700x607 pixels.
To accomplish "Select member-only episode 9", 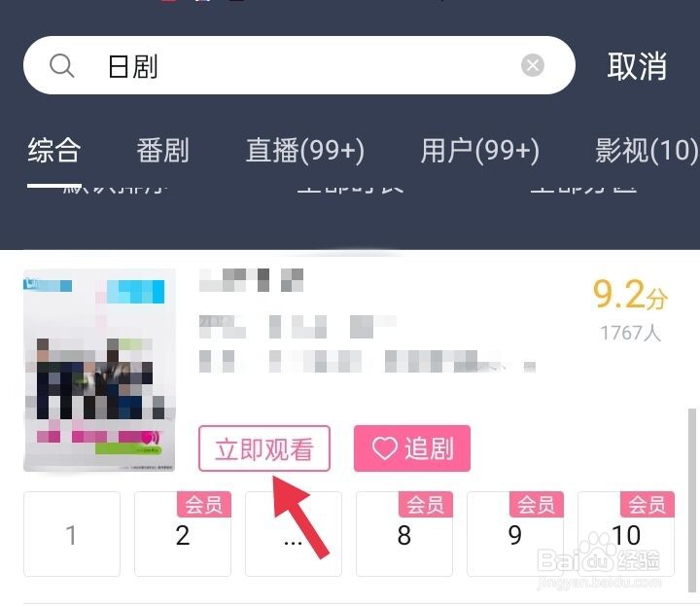I will [514, 534].
